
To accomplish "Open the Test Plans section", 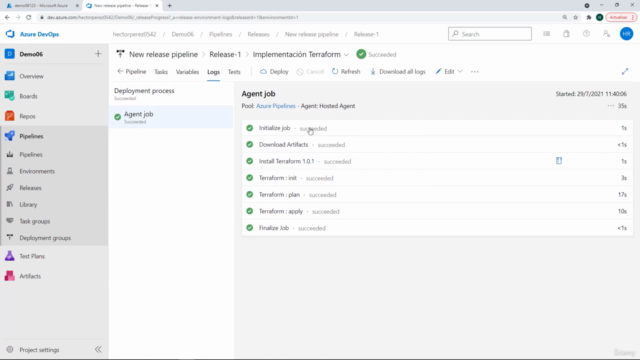I will click(x=32, y=256).
